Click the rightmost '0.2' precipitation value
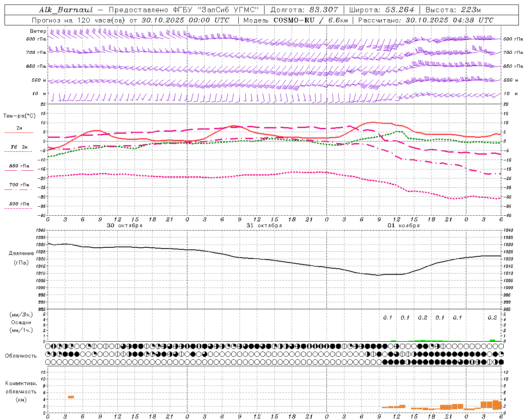The height and width of the screenshot is (420, 525). pyautogui.click(x=492, y=317)
